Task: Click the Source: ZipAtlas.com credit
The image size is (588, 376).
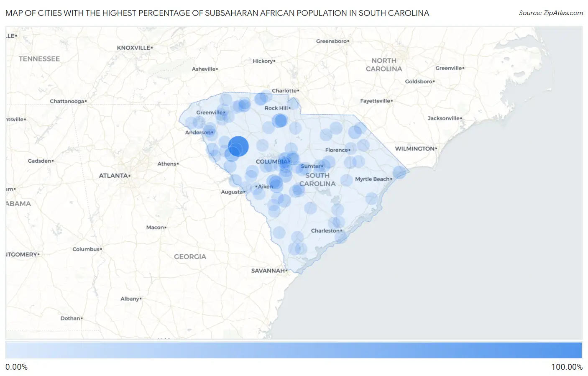Action: (x=551, y=13)
